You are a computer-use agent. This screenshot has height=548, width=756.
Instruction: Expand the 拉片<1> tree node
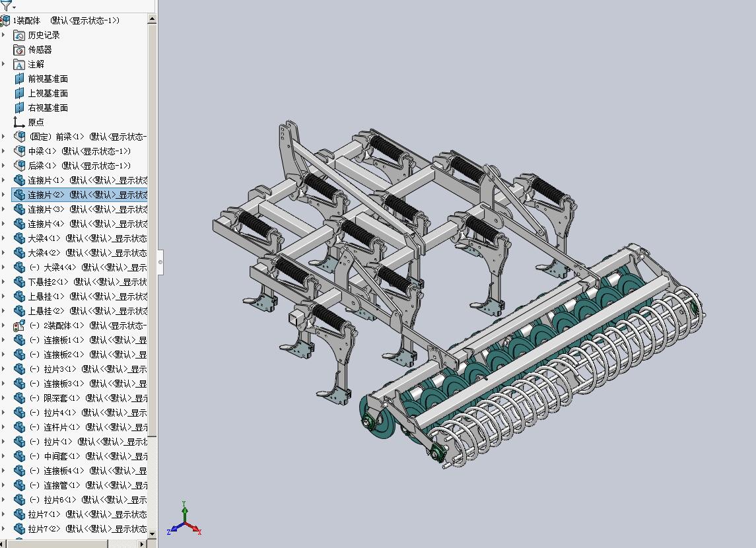(x=4, y=441)
